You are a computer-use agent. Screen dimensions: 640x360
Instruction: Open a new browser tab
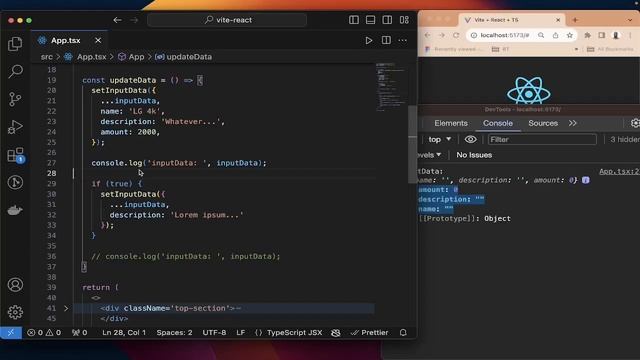[x=575, y=20]
